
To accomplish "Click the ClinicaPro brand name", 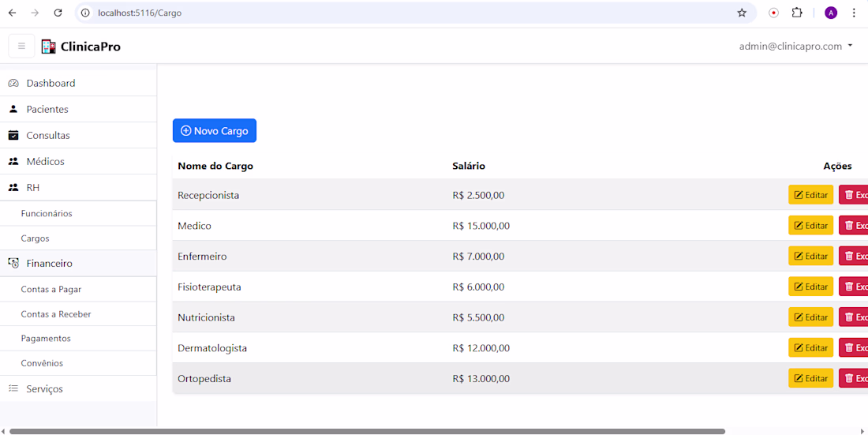I will 91,47.
